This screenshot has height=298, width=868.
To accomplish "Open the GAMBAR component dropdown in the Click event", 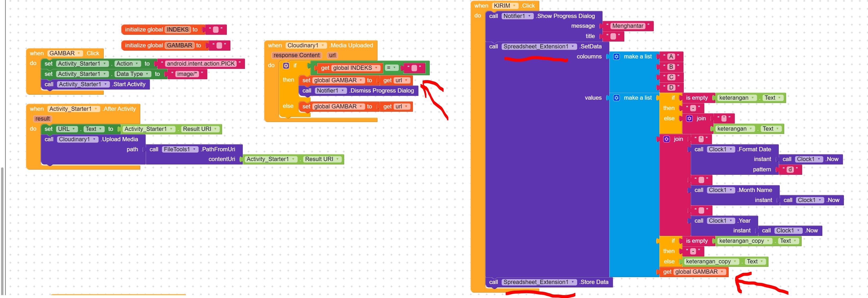I will pyautogui.click(x=79, y=53).
